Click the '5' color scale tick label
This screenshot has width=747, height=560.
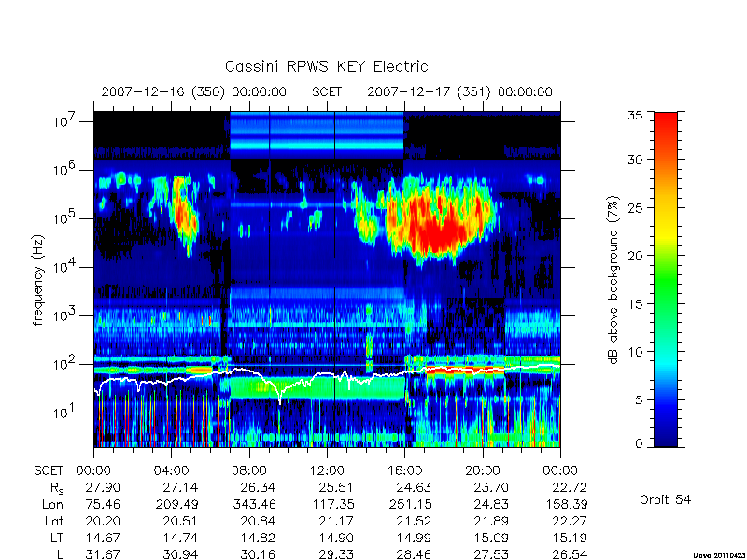[639, 399]
